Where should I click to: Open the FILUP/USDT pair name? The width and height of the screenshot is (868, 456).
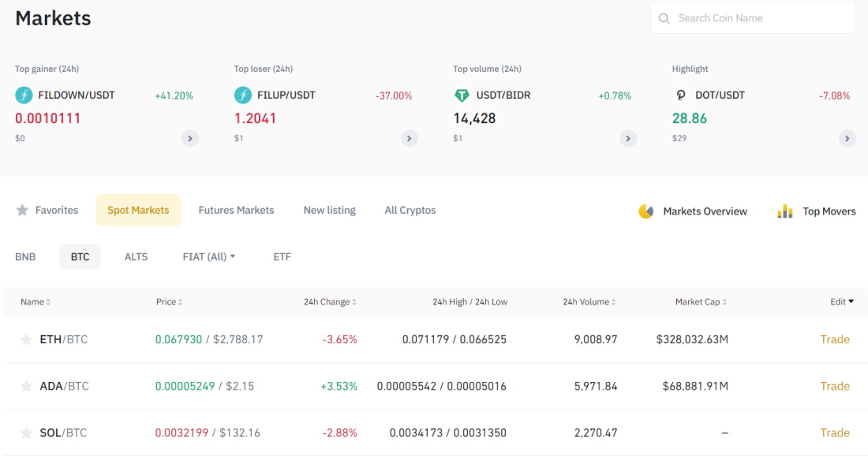click(286, 95)
